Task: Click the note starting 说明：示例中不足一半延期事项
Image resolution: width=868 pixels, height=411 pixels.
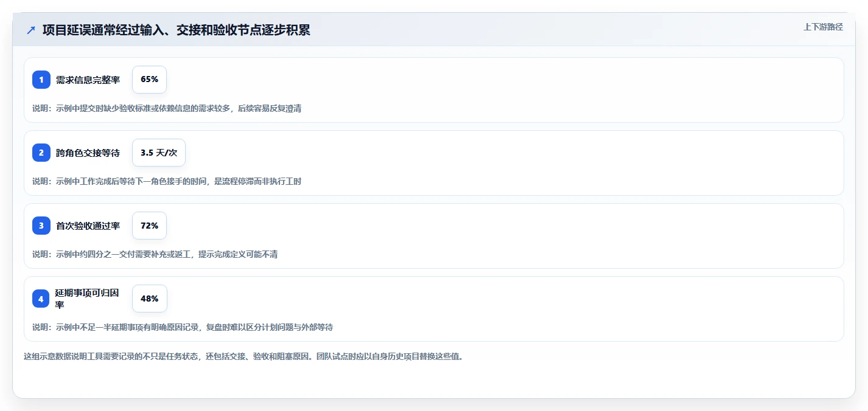Action: 183,327
